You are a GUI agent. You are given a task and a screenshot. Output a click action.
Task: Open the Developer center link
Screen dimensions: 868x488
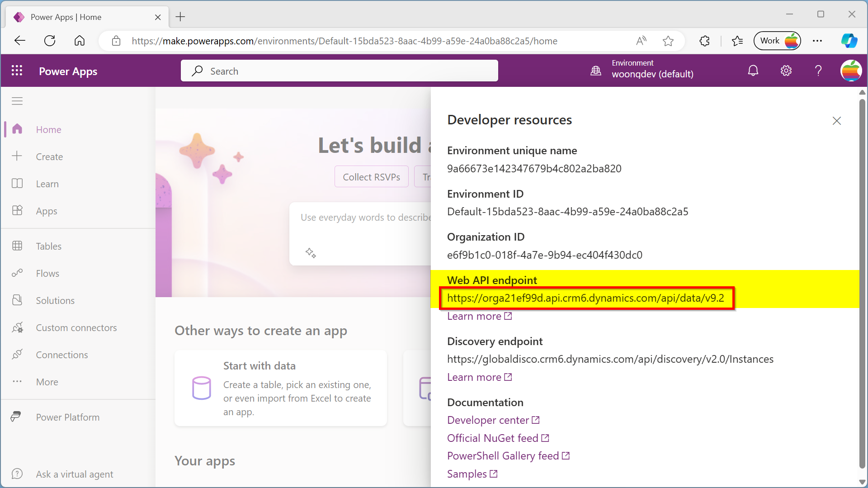[493, 420]
